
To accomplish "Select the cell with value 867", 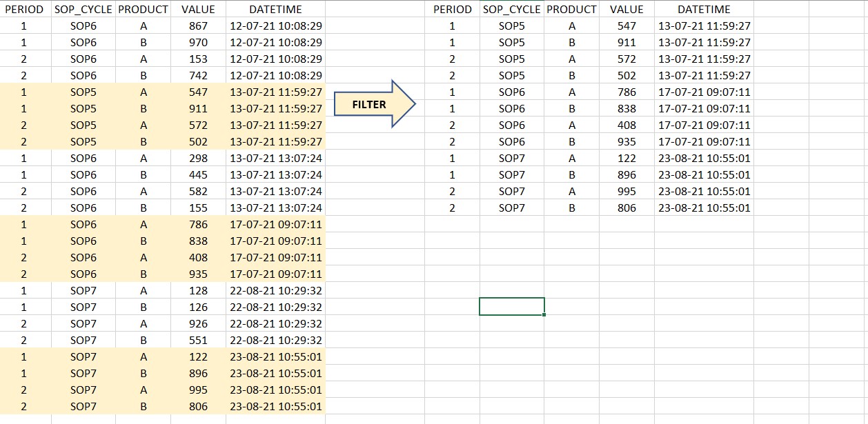I will click(x=198, y=26).
